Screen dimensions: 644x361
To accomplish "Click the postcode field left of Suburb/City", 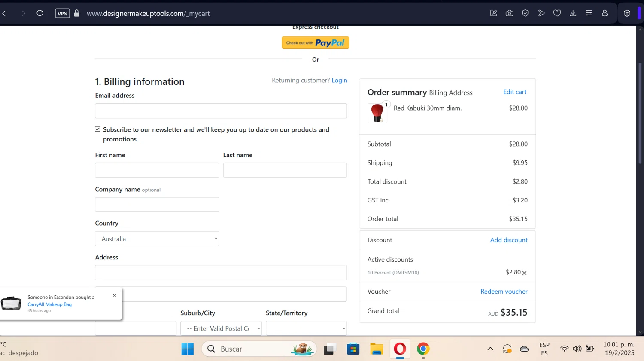I will click(136, 328).
